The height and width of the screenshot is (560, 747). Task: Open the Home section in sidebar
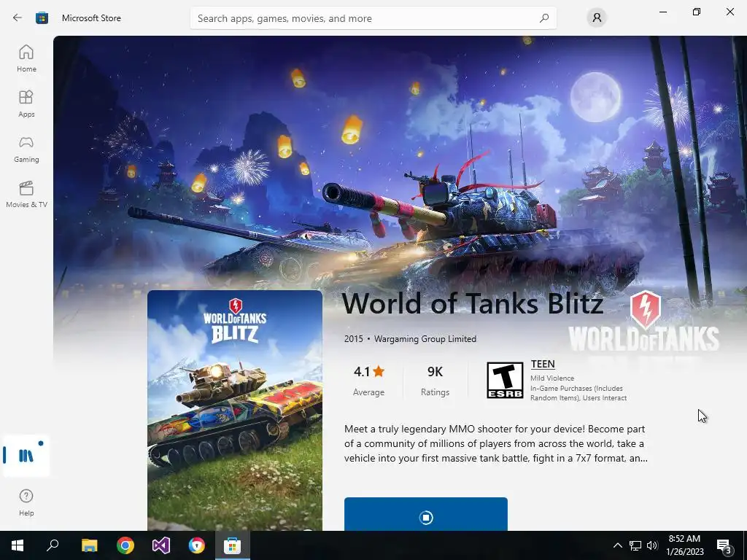pyautogui.click(x=26, y=58)
